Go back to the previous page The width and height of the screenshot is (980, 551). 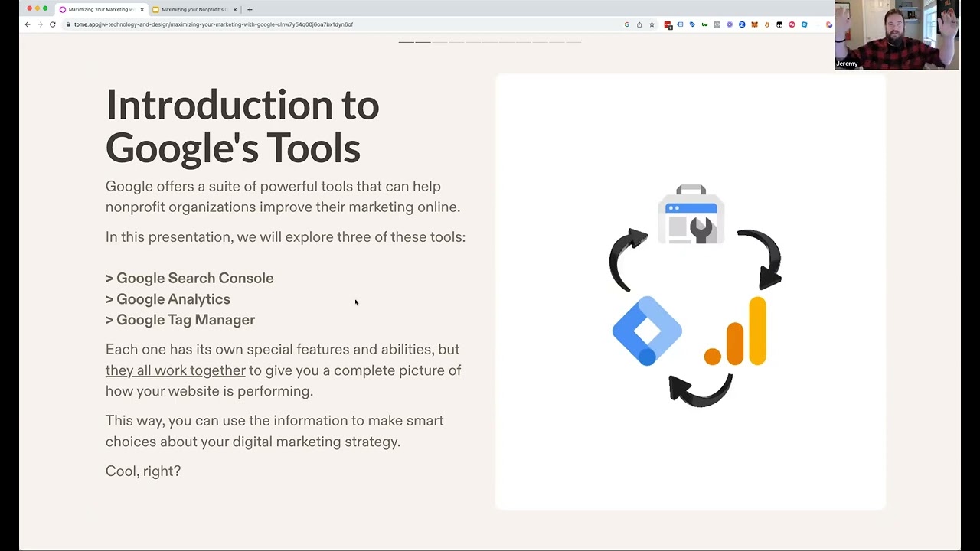pos(28,24)
